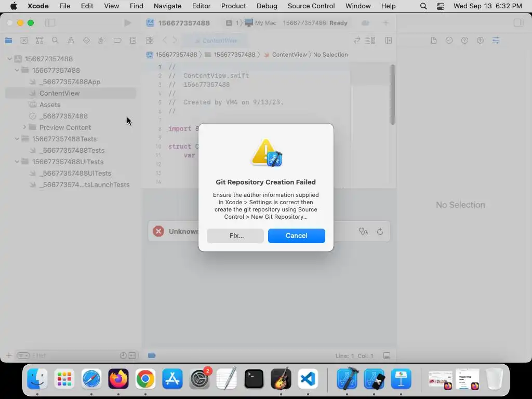532x399 pixels.
Task: Open Control Center in menu bar
Action: 441,6
